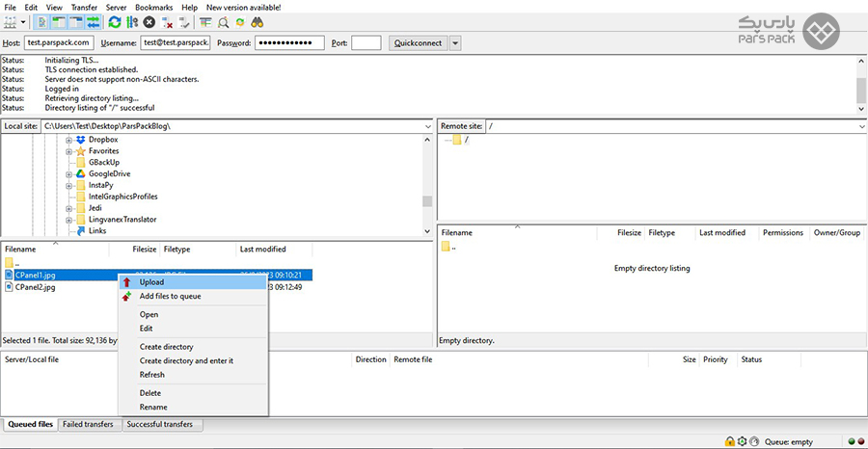Expand the GoogleDrive folder node
Screen dimensions: 868x449
[x=69, y=174]
